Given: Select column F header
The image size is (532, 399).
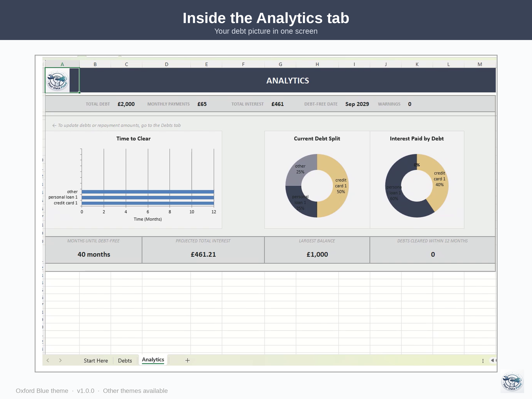Looking at the screenshot, I should click(243, 64).
